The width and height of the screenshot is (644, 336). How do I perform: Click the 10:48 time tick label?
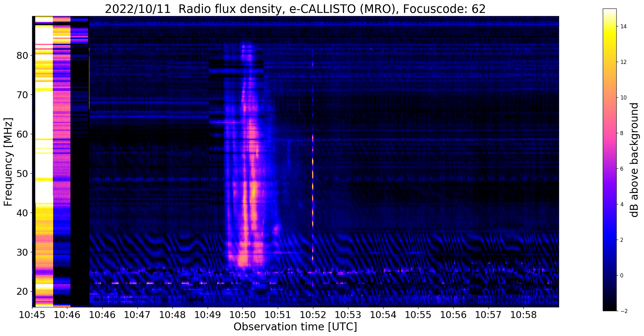(172, 315)
